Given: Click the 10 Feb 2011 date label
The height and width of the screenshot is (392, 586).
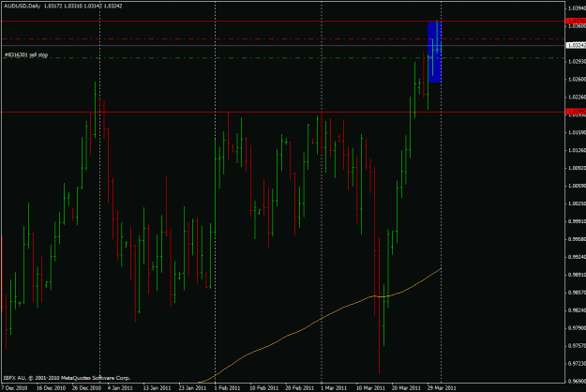Looking at the screenshot, I should coord(263,388).
